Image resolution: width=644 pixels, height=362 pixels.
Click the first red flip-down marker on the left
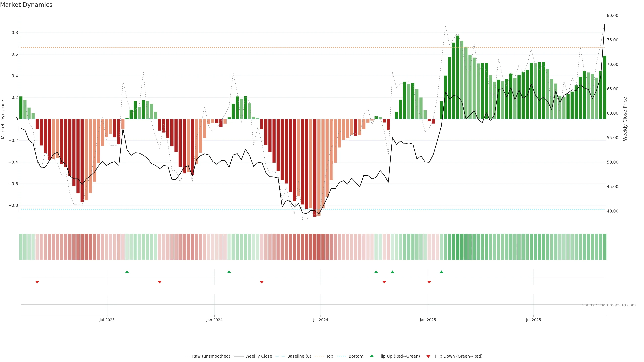click(x=37, y=282)
